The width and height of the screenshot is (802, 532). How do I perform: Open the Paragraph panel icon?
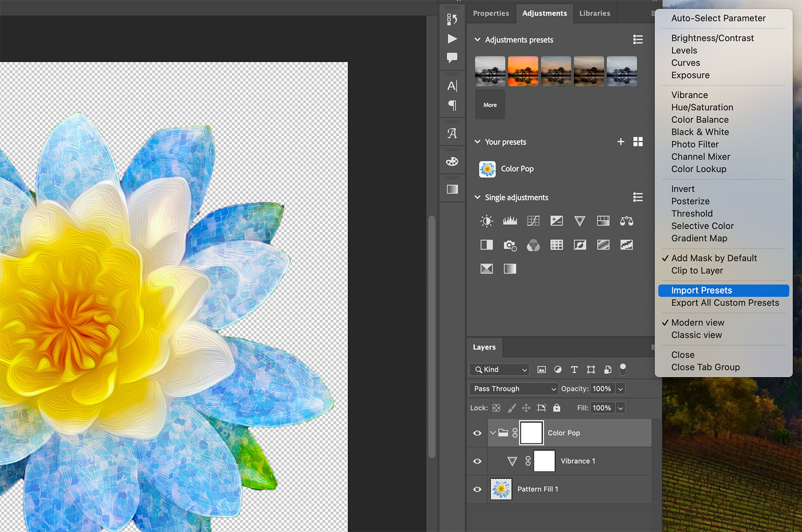tap(452, 106)
